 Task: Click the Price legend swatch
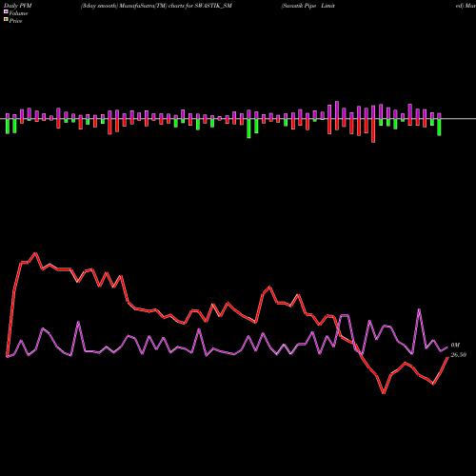coord(6,20)
